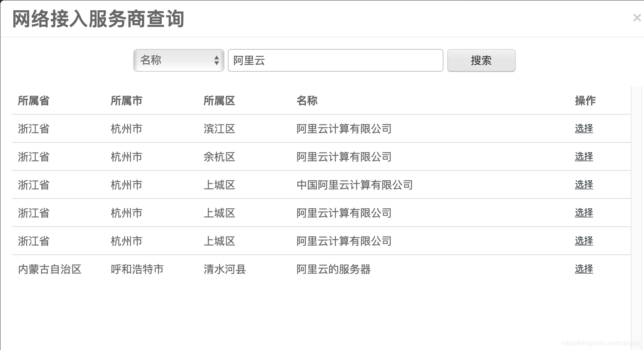Open the 名称 search-field dropdown

tap(178, 60)
